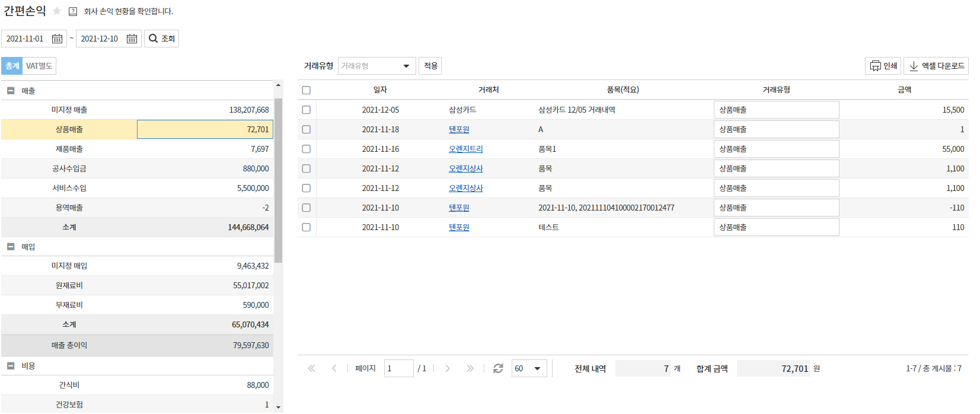
Task: Click the next page arrow
Action: pyautogui.click(x=448, y=368)
